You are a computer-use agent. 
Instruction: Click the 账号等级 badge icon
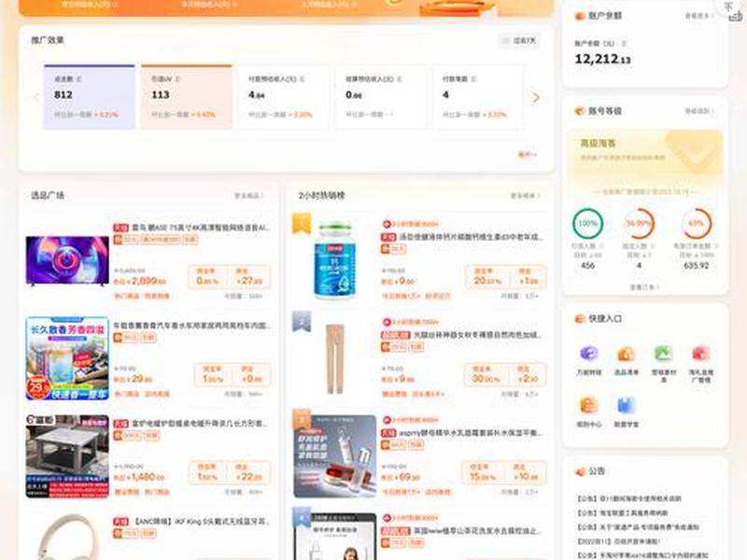(x=580, y=111)
